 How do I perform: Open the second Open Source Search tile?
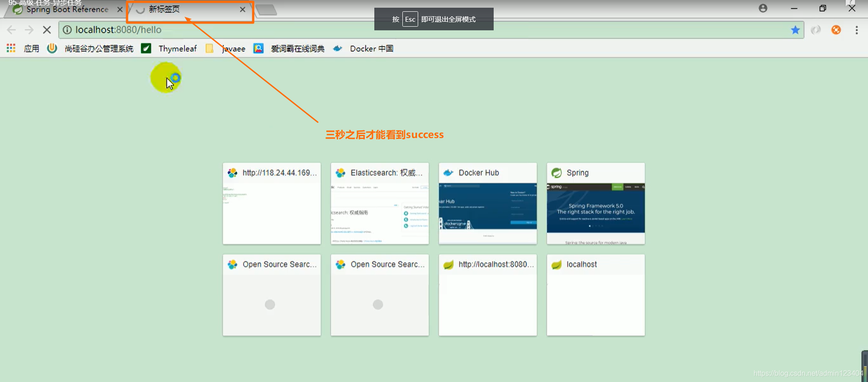380,295
